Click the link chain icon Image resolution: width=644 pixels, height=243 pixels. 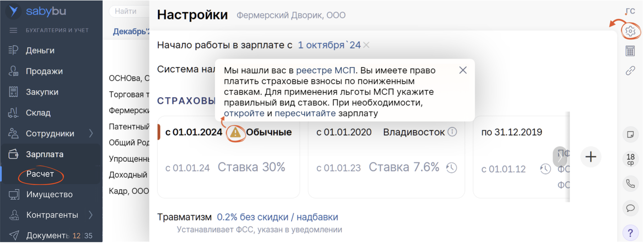coord(630,71)
